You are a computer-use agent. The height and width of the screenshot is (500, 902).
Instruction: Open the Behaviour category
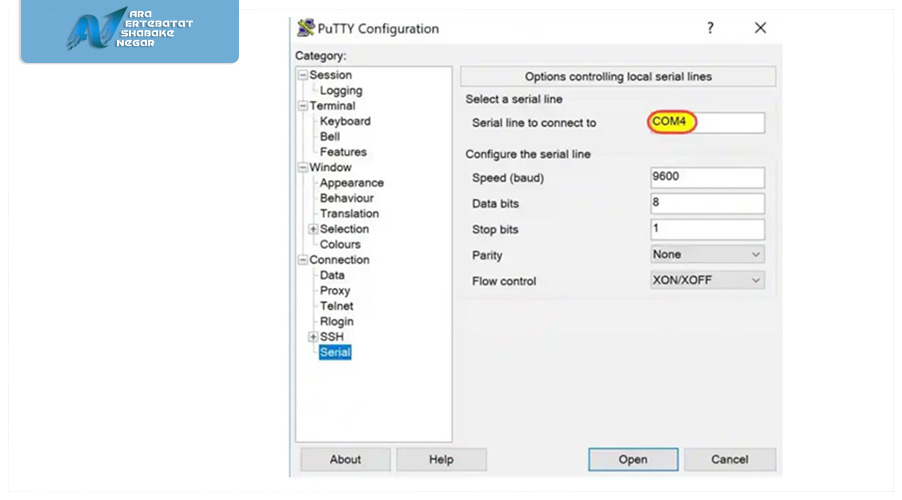(x=346, y=198)
